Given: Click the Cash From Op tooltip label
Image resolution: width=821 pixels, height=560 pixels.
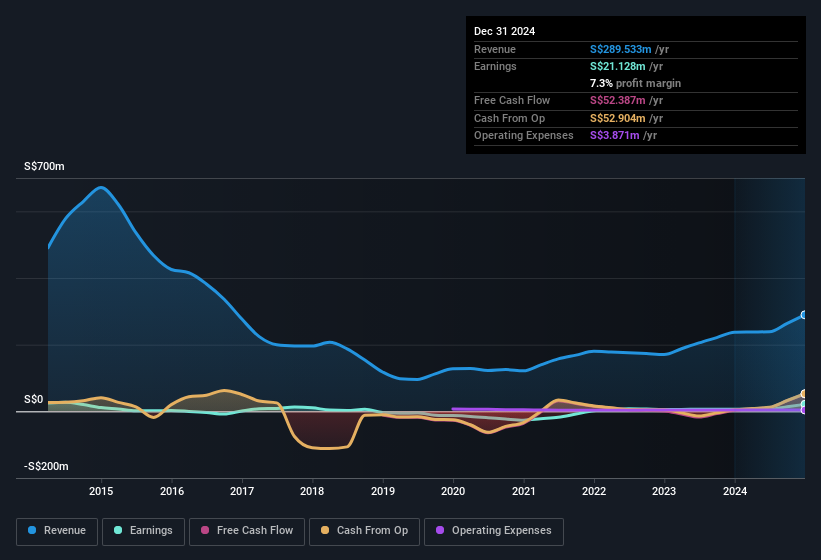Looking at the screenshot, I should coord(509,118).
